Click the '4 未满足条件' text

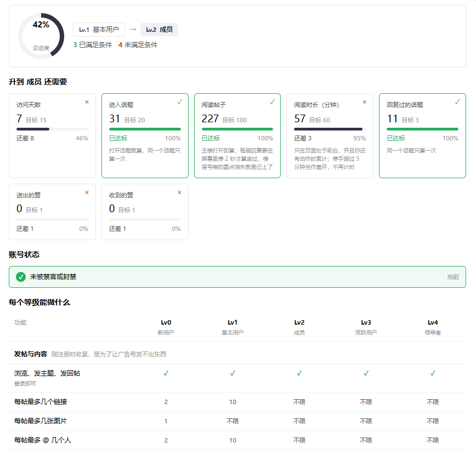[138, 45]
